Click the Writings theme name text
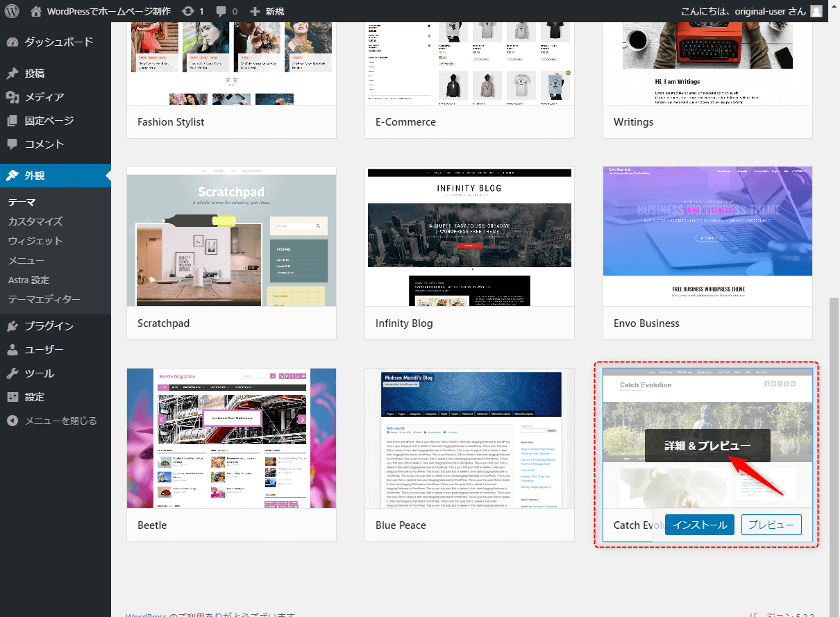 633,122
